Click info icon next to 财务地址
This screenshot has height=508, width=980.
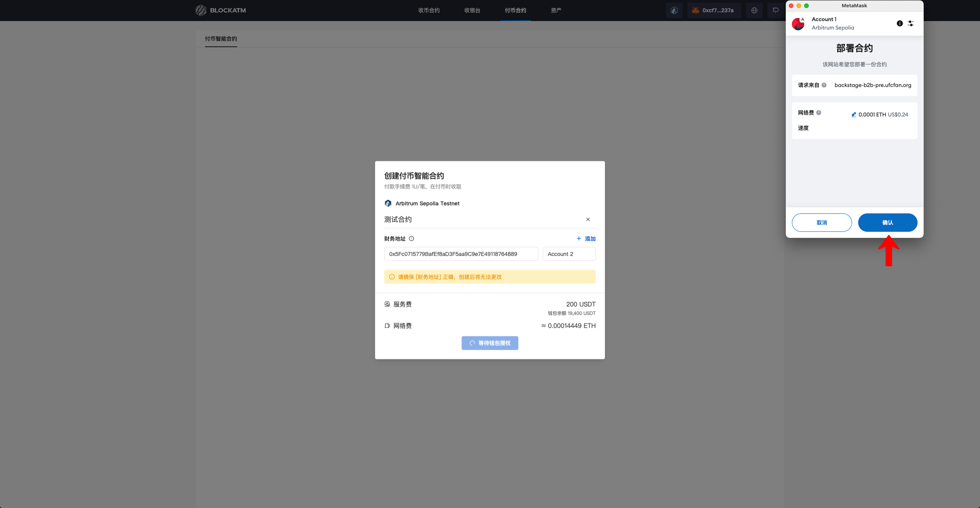click(x=411, y=239)
